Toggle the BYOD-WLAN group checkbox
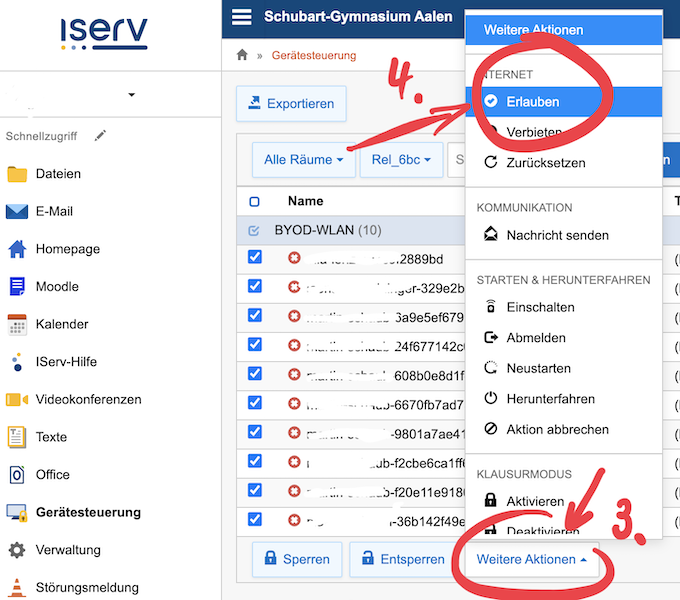The height and width of the screenshot is (600, 680). pyautogui.click(x=254, y=231)
